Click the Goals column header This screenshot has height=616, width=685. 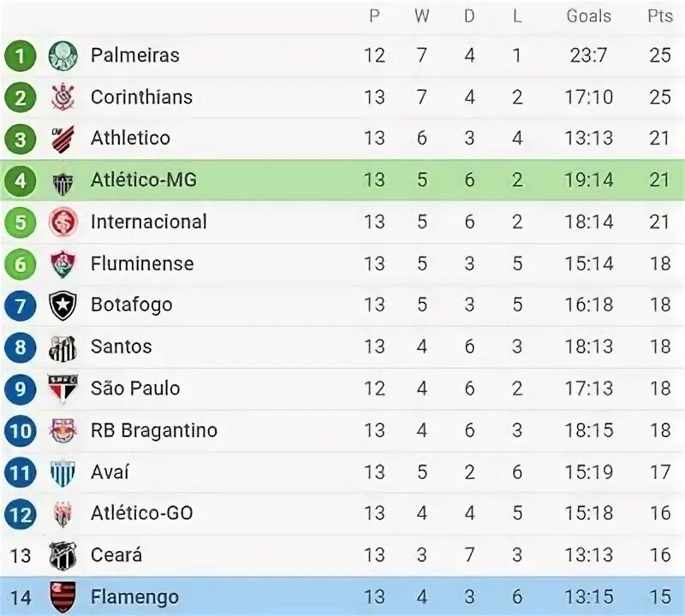click(588, 16)
